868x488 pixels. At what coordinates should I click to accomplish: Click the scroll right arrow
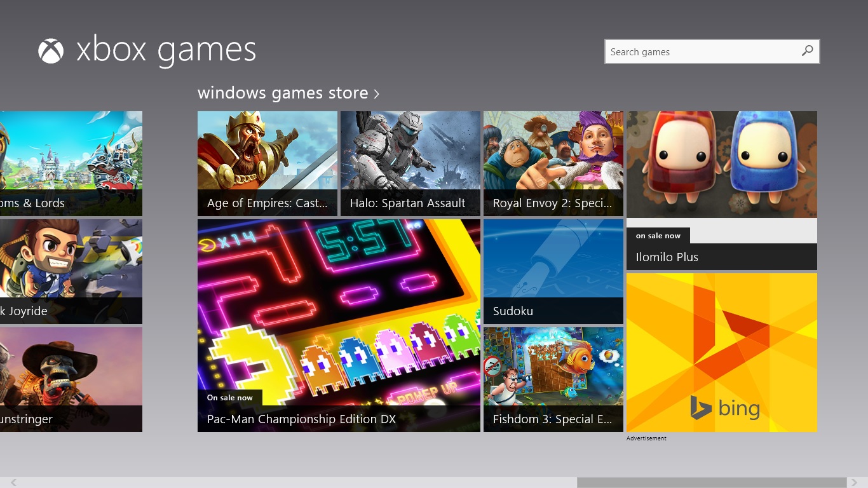[854, 483]
